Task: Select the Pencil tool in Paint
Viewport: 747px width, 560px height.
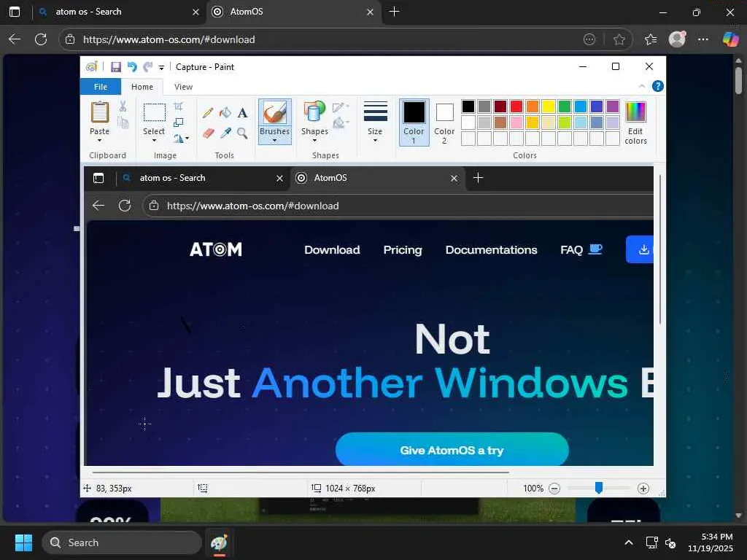Action: tap(208, 113)
